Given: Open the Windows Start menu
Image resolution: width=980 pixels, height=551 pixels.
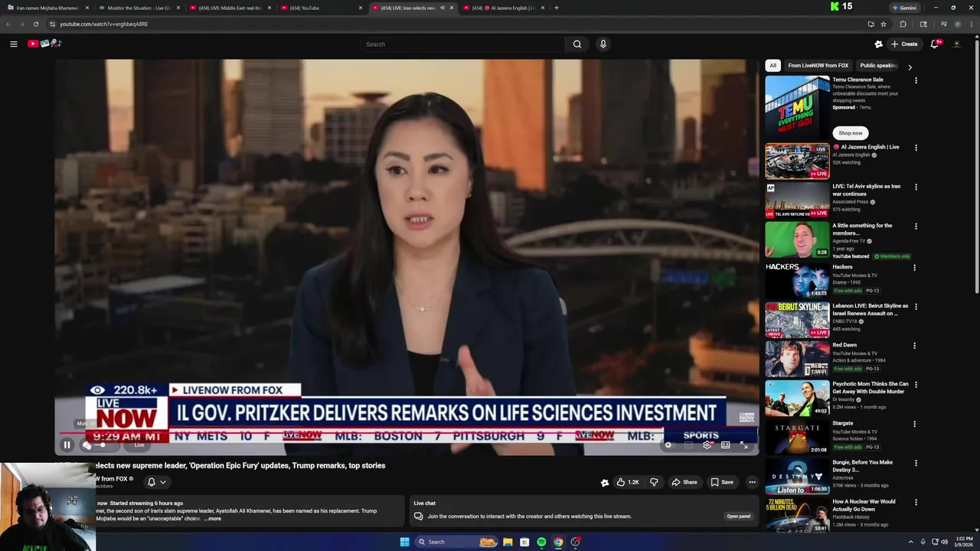Looking at the screenshot, I should [404, 542].
